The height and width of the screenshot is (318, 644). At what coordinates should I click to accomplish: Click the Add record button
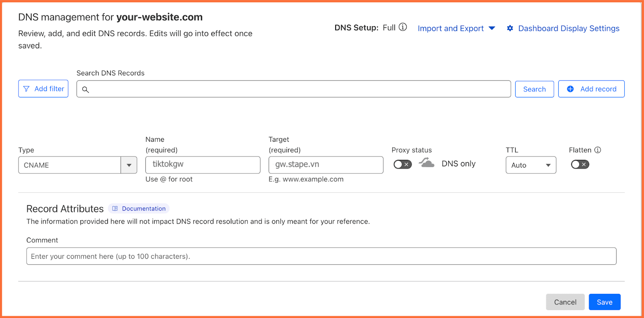[x=591, y=89]
